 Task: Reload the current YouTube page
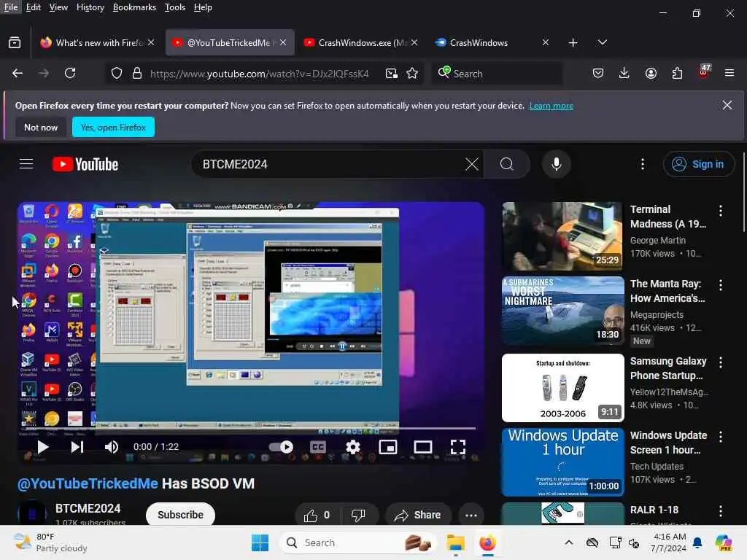pos(70,74)
